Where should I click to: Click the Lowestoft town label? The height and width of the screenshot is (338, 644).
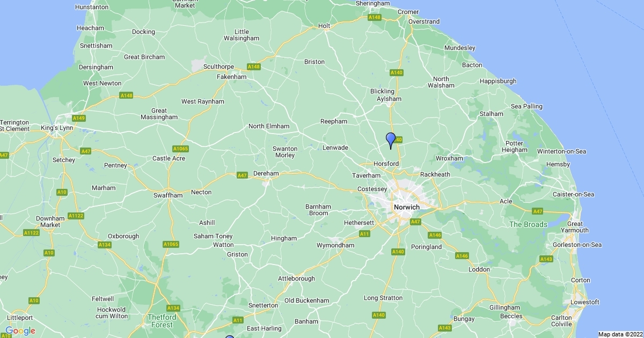point(584,302)
